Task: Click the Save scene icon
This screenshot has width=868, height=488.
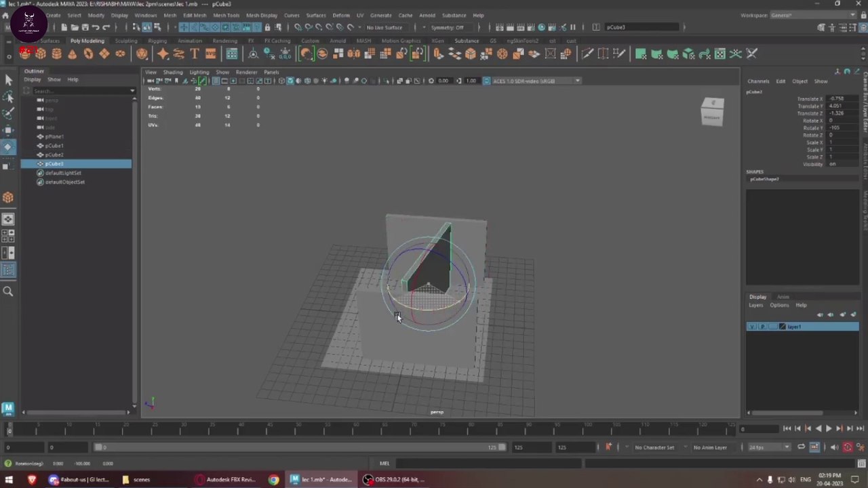Action: (x=85, y=27)
